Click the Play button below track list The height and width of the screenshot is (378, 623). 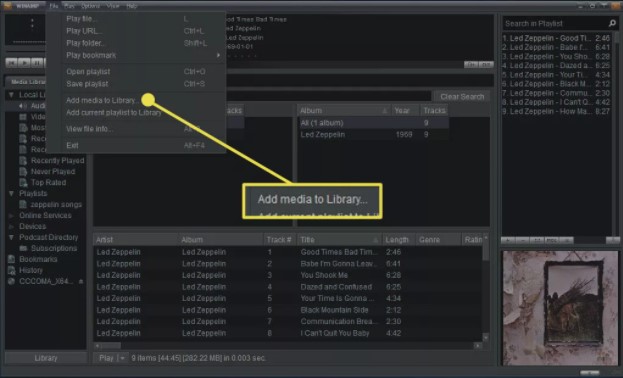pyautogui.click(x=106, y=358)
